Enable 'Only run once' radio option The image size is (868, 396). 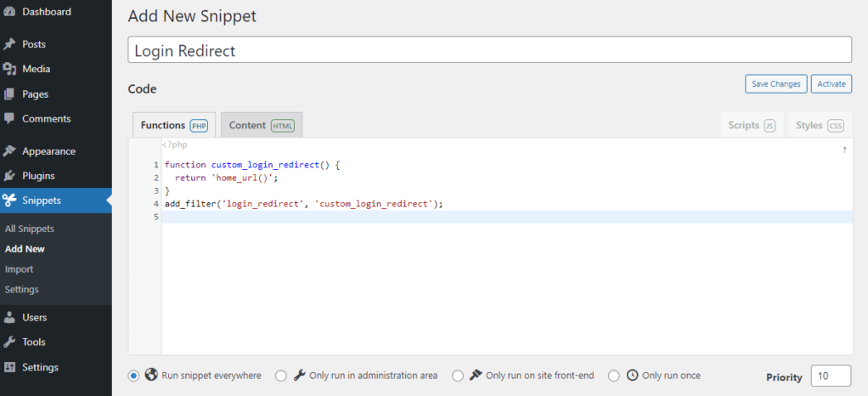614,376
